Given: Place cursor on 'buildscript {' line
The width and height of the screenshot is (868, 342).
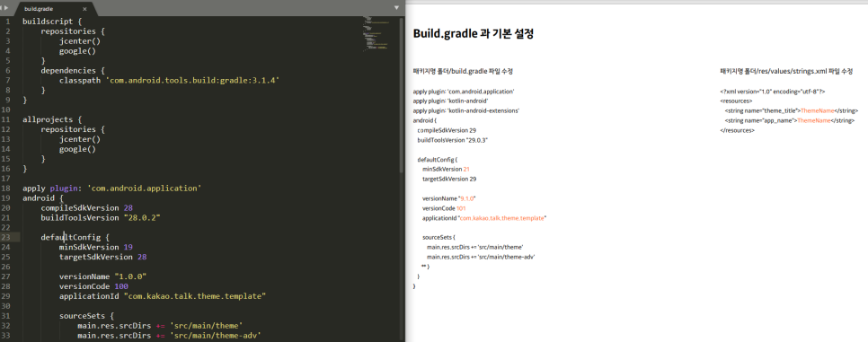Looking at the screenshot, I should click(51, 21).
